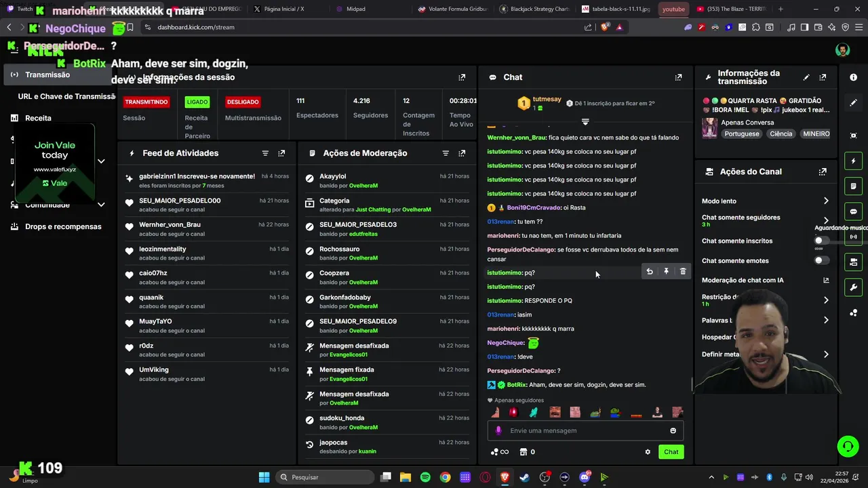Click the purple microphone icon in the chat box
Image resolution: width=868 pixels, height=488 pixels.
[498, 430]
